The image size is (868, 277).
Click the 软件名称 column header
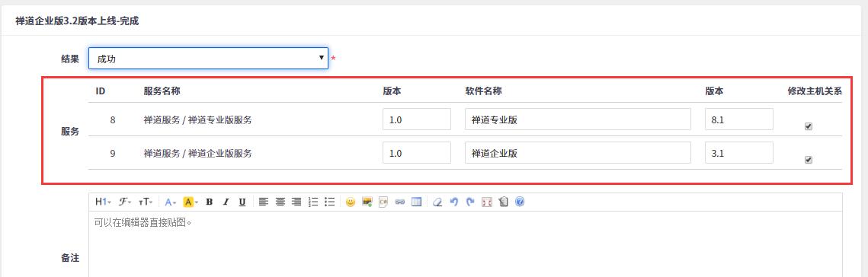pyautogui.click(x=483, y=91)
